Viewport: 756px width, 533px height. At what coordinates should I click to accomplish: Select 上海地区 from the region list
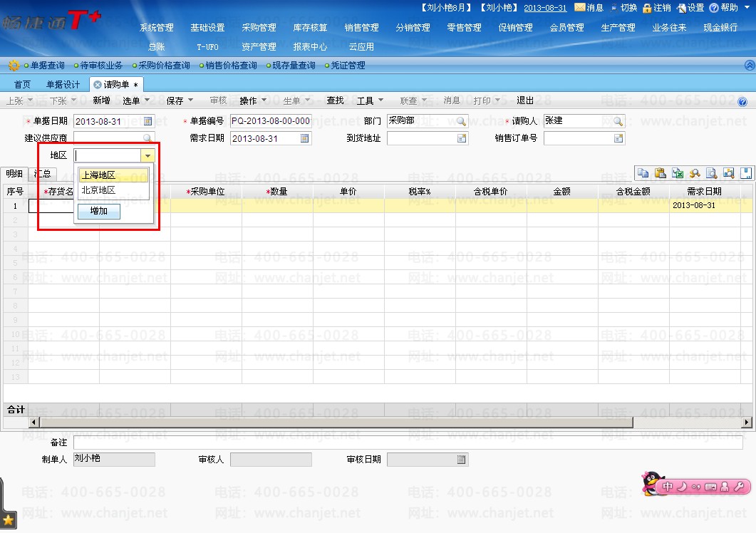pyautogui.click(x=114, y=175)
